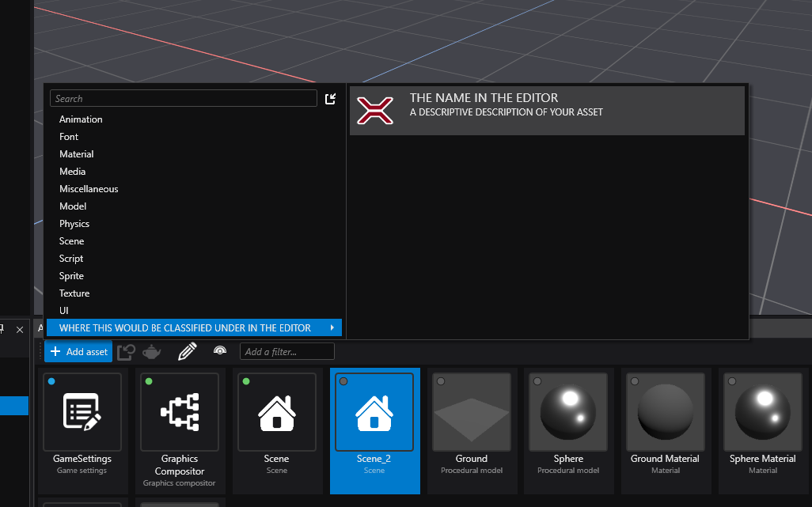Select the GameSettings asset thumbnail
The height and width of the screenshot is (507, 812).
pyautogui.click(x=82, y=412)
